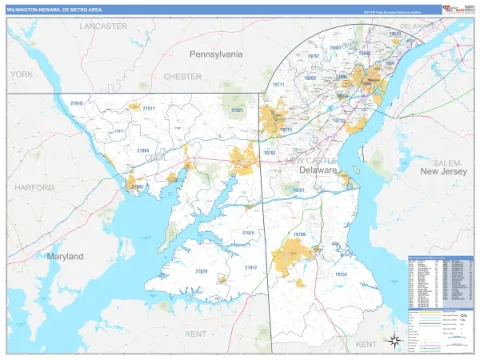Click the 'SALEM' county label

[x=447, y=163]
